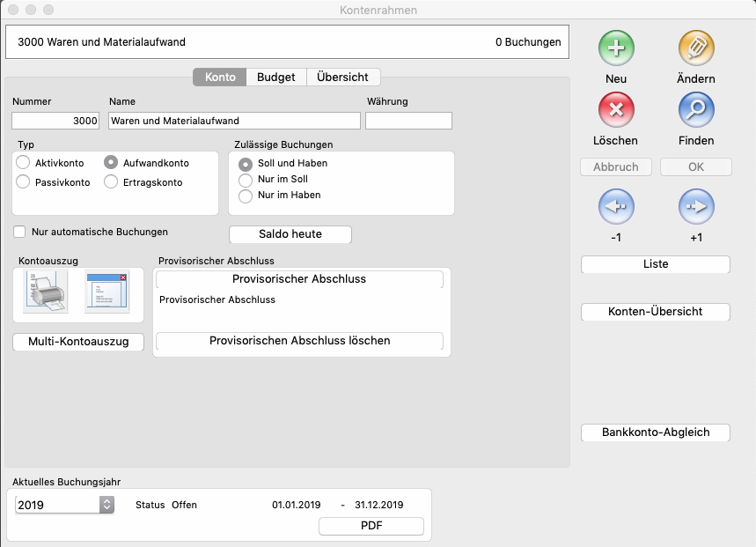Show Kontoauszug on screen window icon
This screenshot has width=756, height=547.
pyautogui.click(x=106, y=292)
